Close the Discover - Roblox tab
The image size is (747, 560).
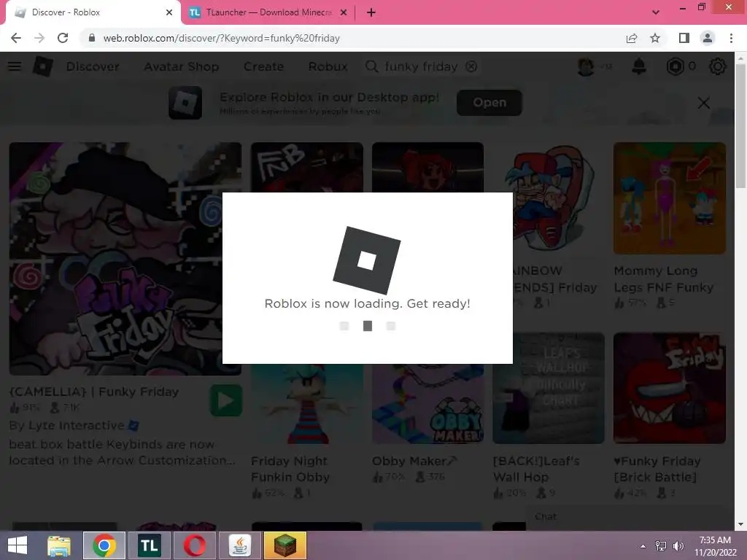(x=169, y=12)
